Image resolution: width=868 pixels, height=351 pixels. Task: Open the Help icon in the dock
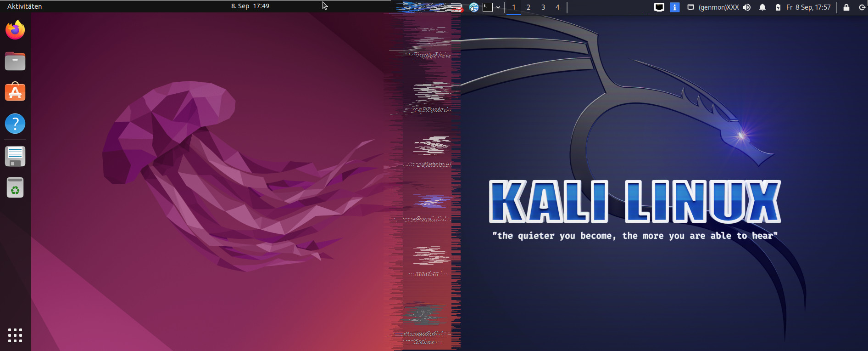point(15,124)
